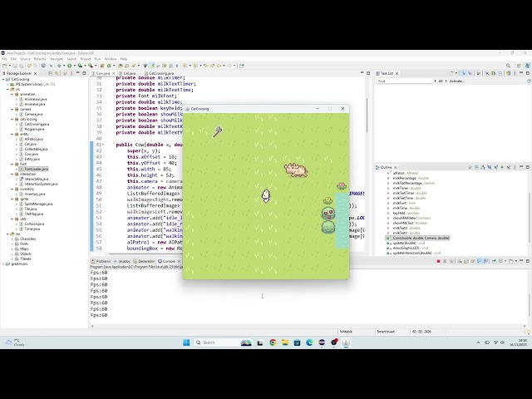Open the Javadoc view tab
532x399 pixels.
122,261
